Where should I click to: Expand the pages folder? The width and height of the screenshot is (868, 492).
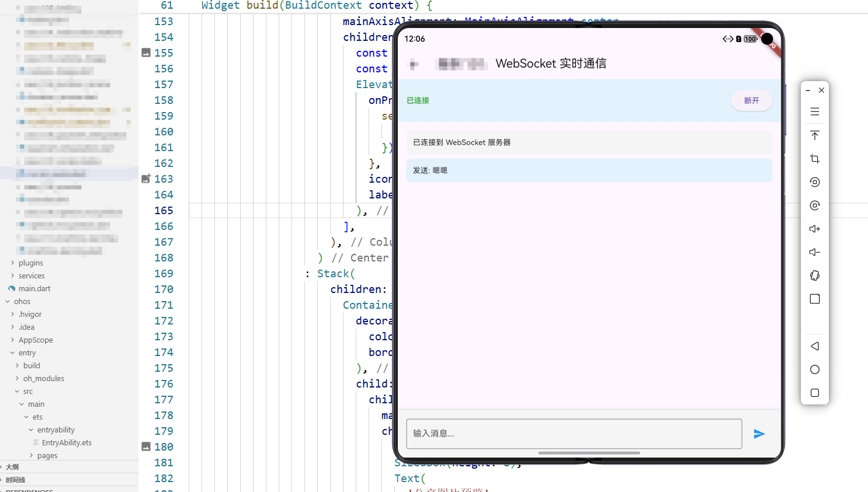coord(47,455)
